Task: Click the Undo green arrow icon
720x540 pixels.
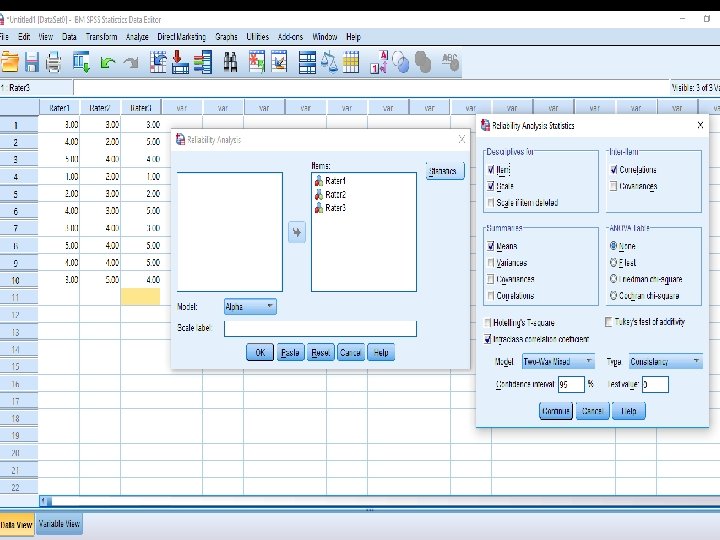Action: (107, 62)
